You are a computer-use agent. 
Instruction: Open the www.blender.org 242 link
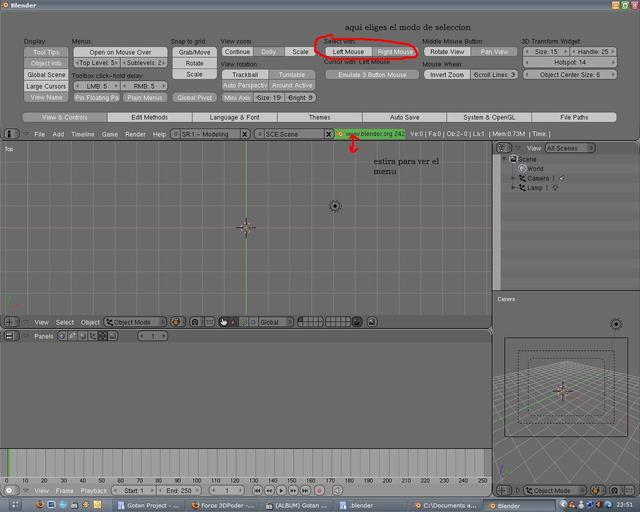371,134
